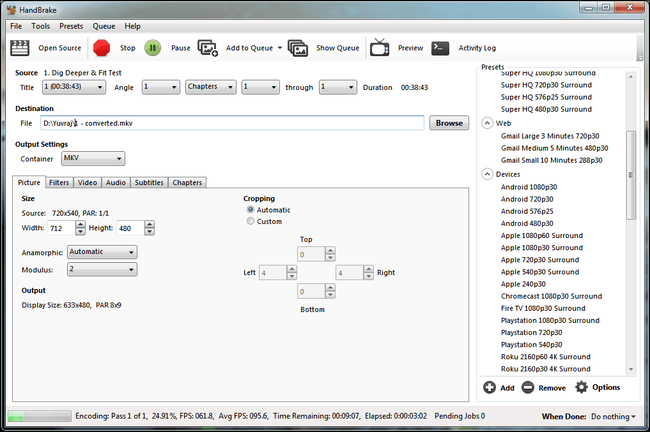
Task: Open the Show Queue icon
Action: [x=298, y=47]
